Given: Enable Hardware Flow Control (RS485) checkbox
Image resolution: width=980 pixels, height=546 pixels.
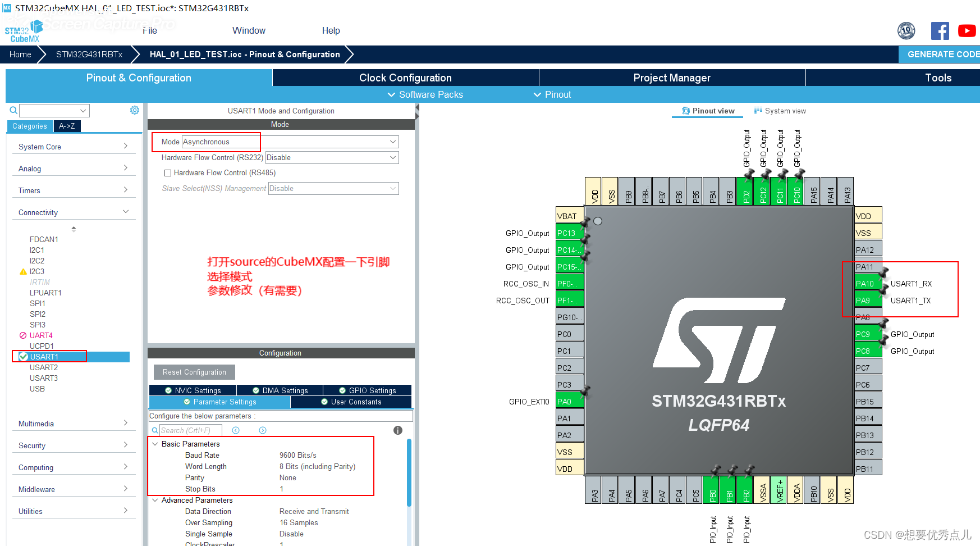Looking at the screenshot, I should tap(168, 172).
